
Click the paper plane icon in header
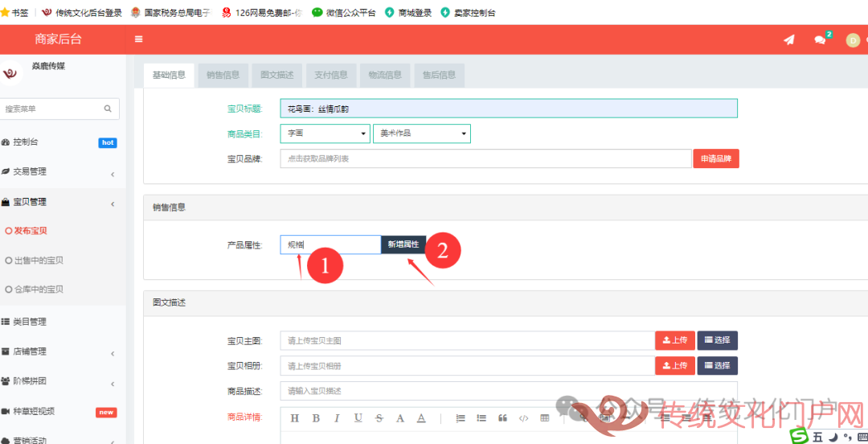click(789, 40)
